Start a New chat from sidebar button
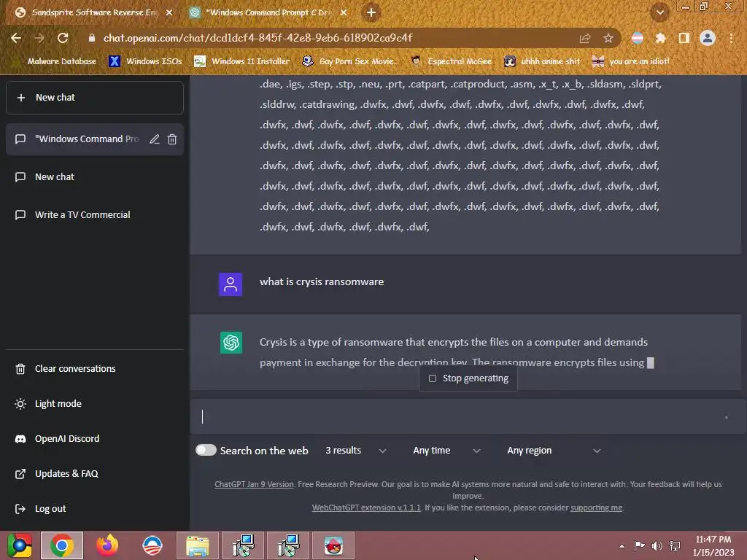 pos(95,98)
